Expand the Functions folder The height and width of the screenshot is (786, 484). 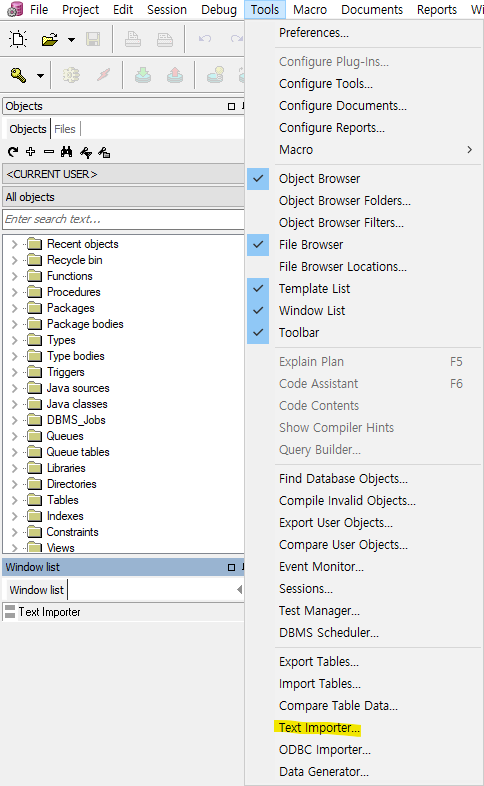15,276
